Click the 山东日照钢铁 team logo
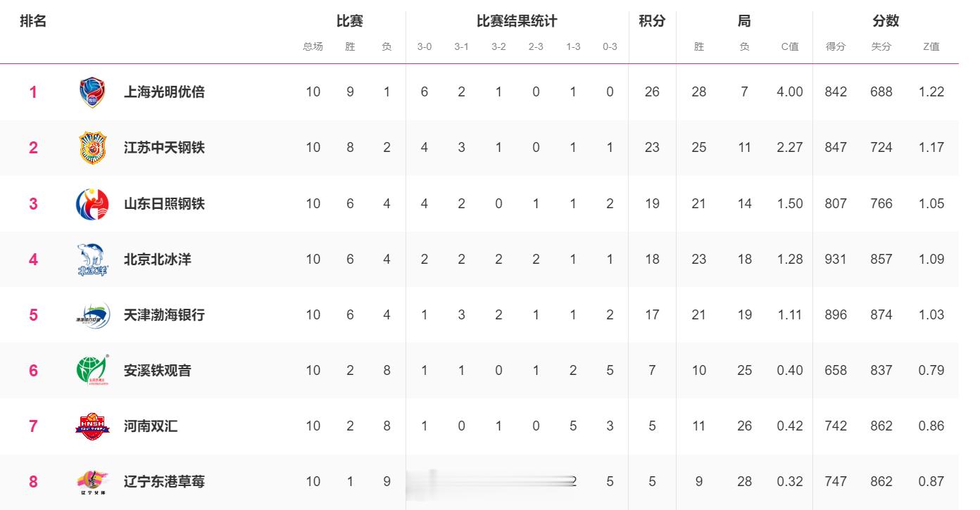 point(92,203)
